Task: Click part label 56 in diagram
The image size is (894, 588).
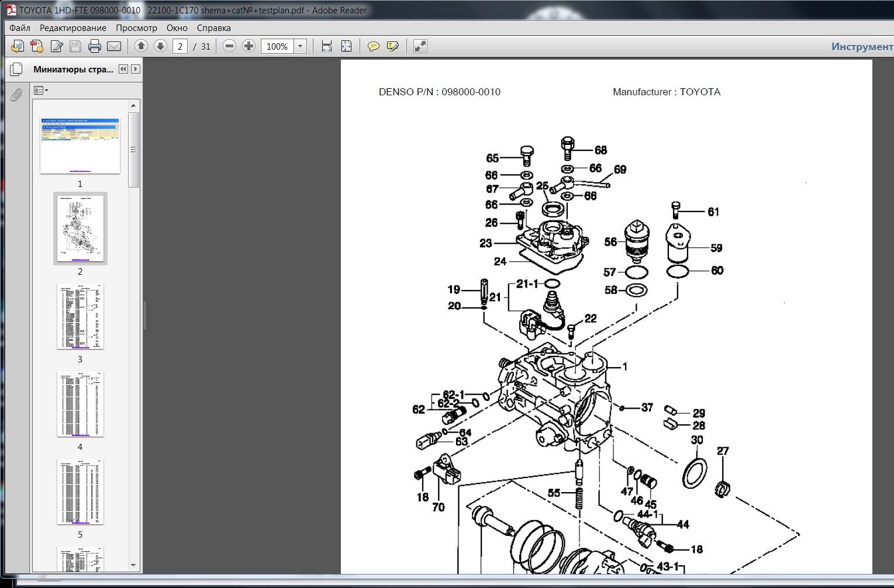Action: click(610, 241)
